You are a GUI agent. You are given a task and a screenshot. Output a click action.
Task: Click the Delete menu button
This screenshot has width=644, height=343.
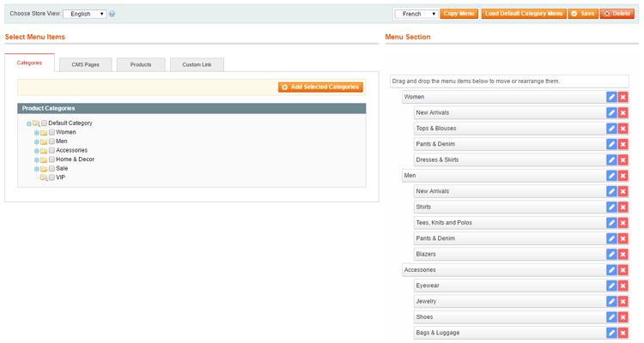pos(617,14)
